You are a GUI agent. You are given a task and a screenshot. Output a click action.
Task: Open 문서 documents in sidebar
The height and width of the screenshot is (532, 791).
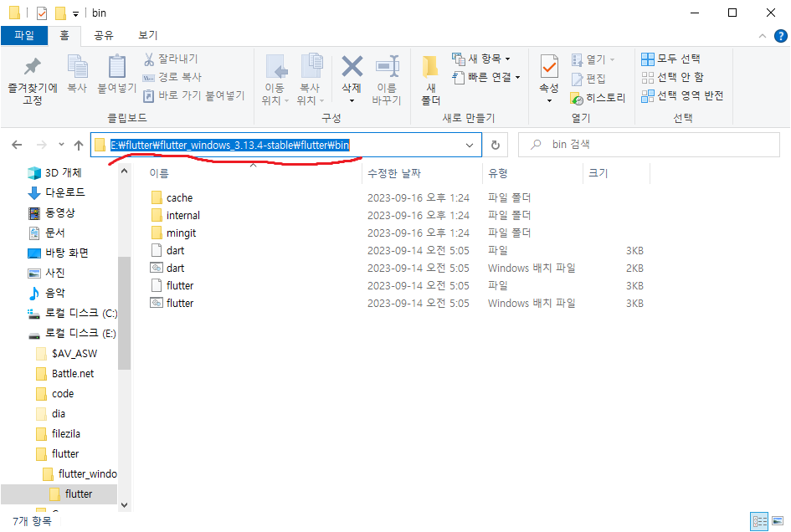(46, 233)
